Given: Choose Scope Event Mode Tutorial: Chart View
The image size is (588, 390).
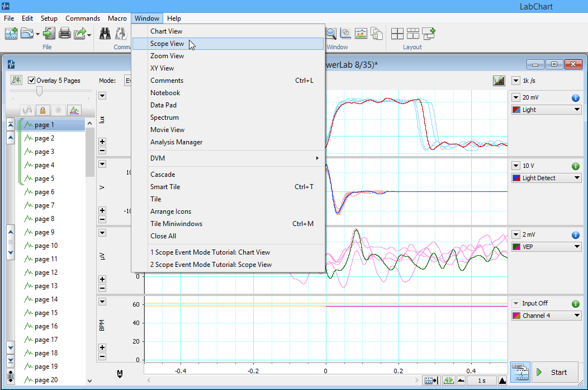Looking at the screenshot, I should 197,252.
